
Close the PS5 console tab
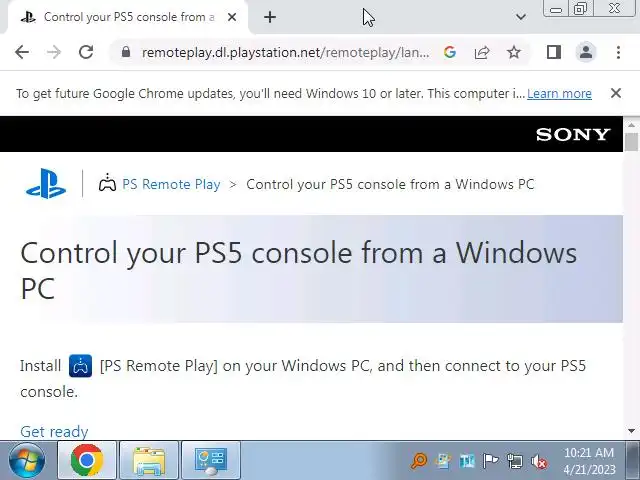pos(232,17)
